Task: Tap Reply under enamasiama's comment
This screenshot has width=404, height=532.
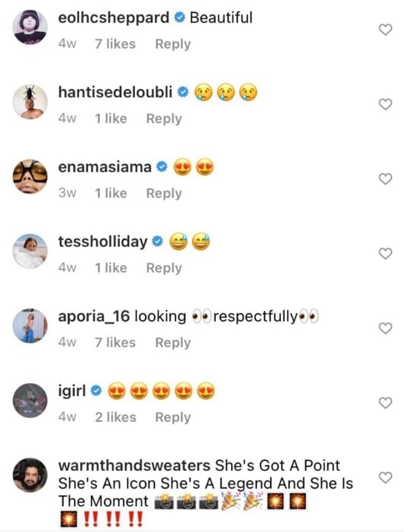Action: tap(164, 193)
